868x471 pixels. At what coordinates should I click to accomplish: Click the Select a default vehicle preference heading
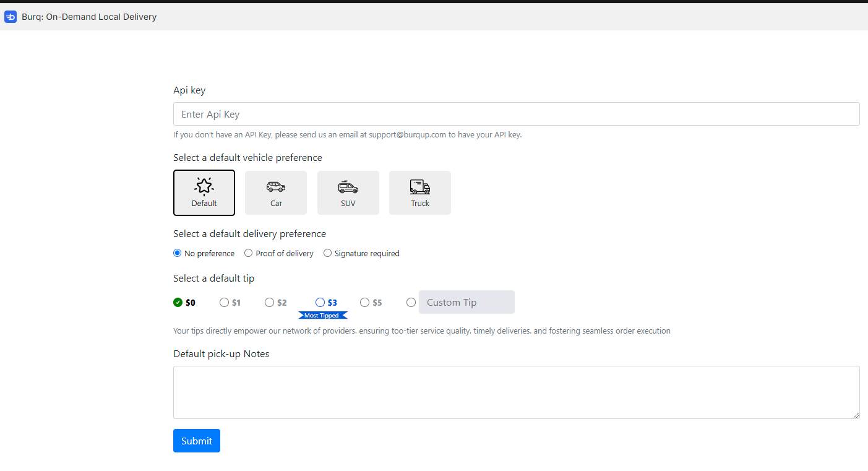[x=247, y=158]
